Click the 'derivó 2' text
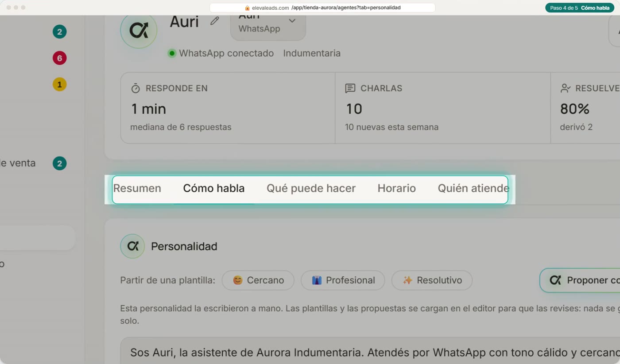This screenshot has width=620, height=364. (x=576, y=127)
